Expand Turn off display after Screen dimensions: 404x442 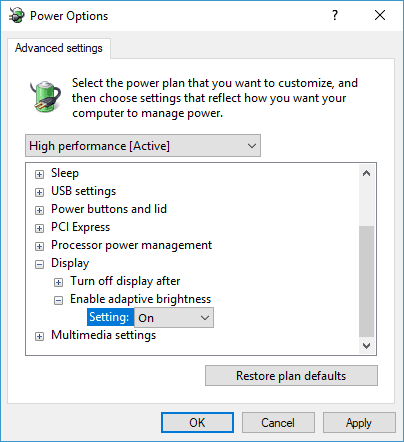pos(58,283)
